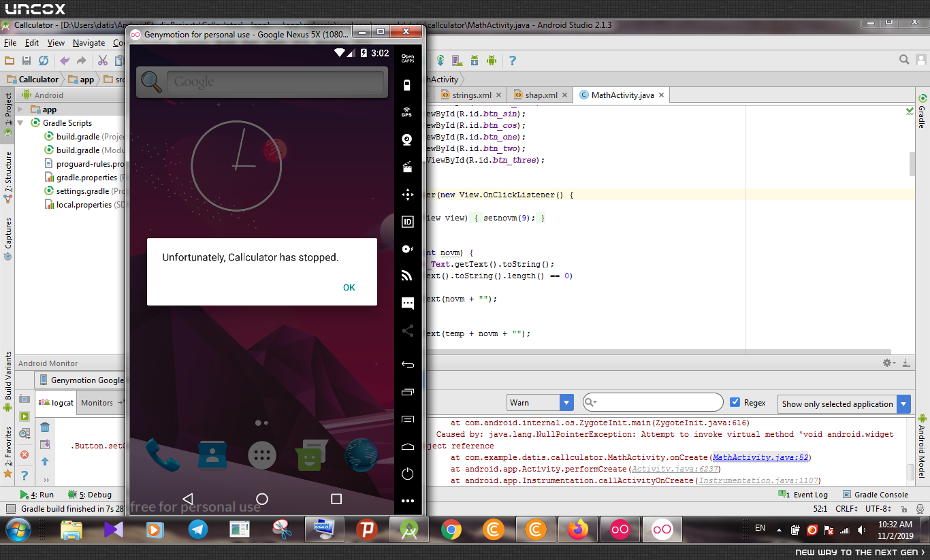The height and width of the screenshot is (560, 930).
Task: Open Genymotion network RSS widget
Action: click(x=407, y=276)
